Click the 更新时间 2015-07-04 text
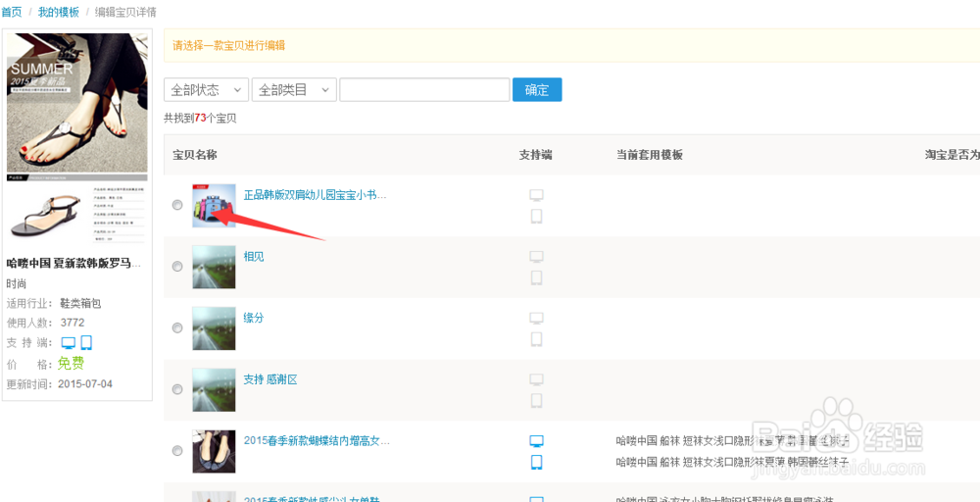The height and width of the screenshot is (502, 980). click(60, 383)
